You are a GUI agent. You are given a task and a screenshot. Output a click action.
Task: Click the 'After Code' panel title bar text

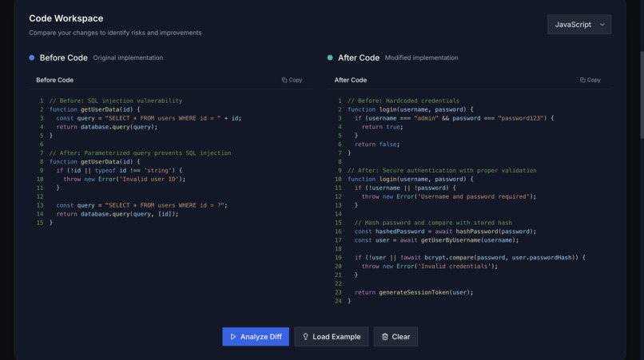coord(350,80)
